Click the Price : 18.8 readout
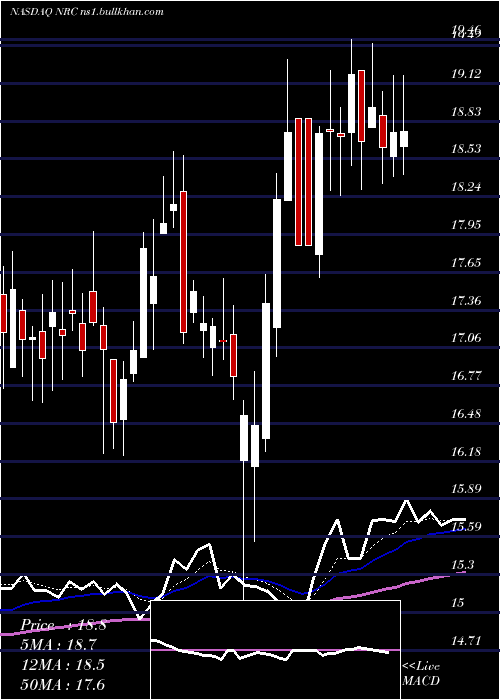500x700 pixels. (63, 625)
